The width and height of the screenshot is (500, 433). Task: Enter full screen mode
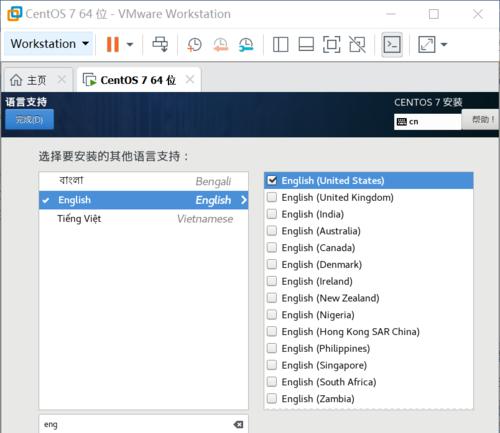(x=332, y=44)
